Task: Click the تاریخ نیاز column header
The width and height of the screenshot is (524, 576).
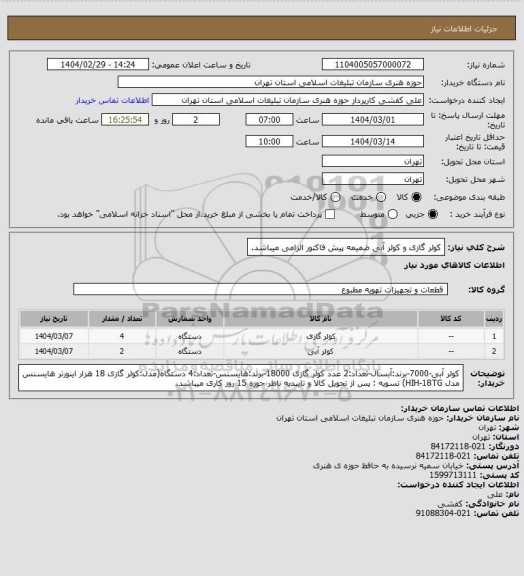Action: (54, 319)
